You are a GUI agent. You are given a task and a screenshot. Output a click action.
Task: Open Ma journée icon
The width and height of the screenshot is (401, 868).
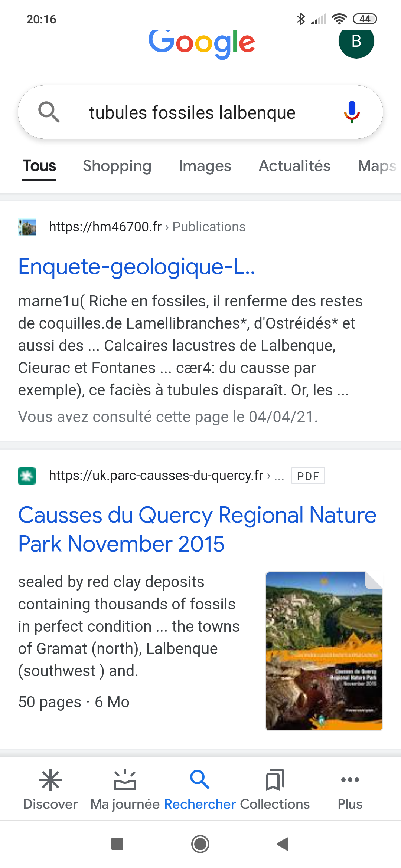coord(125,780)
